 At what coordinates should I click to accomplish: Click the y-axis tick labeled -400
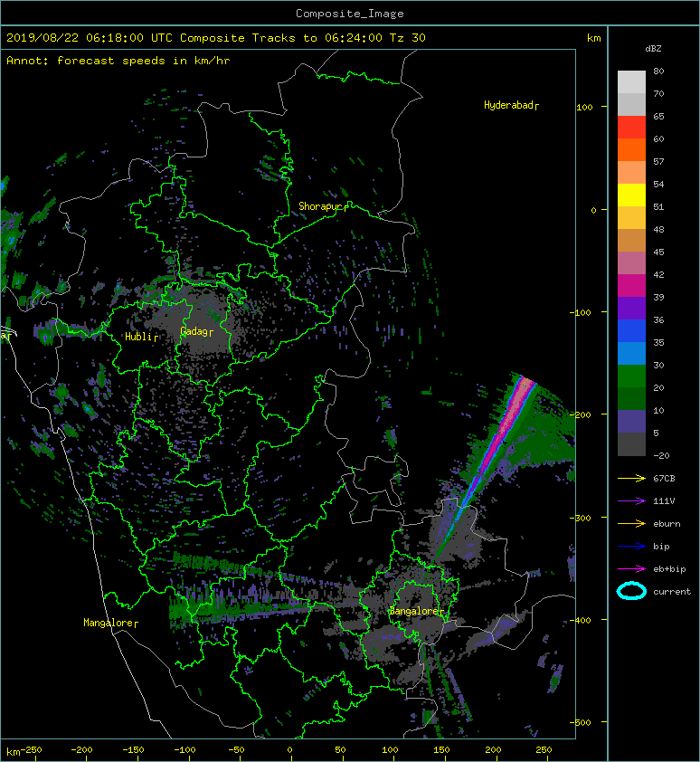coord(581,621)
